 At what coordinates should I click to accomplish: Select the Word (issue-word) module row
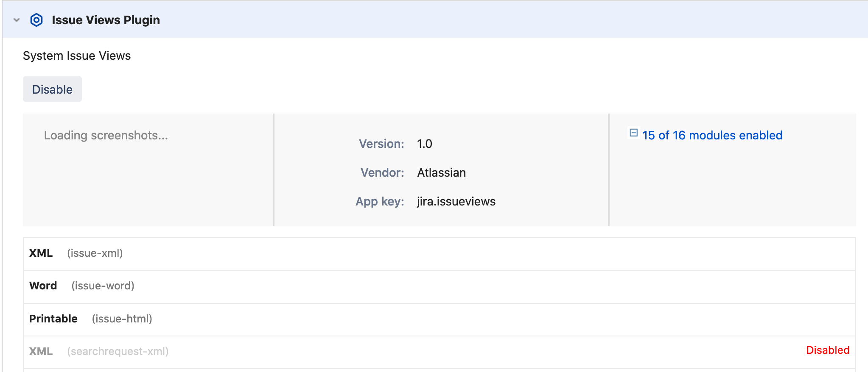[x=440, y=286]
